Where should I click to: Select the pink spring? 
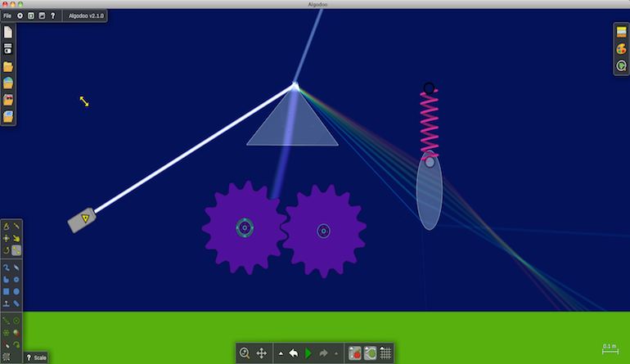(x=429, y=124)
